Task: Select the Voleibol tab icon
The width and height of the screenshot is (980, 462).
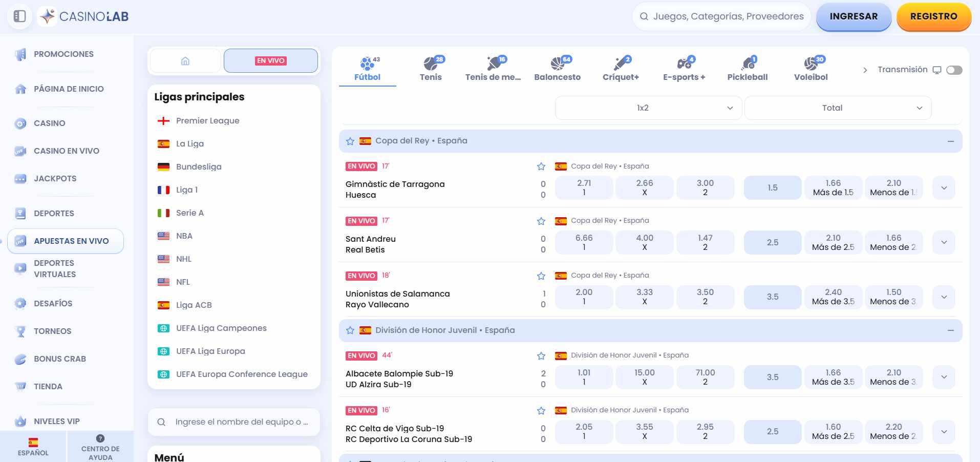Action: (x=811, y=64)
